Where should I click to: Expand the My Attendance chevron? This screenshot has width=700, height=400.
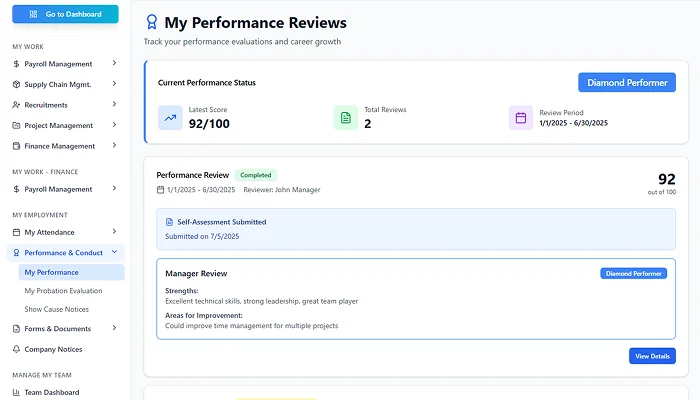115,232
